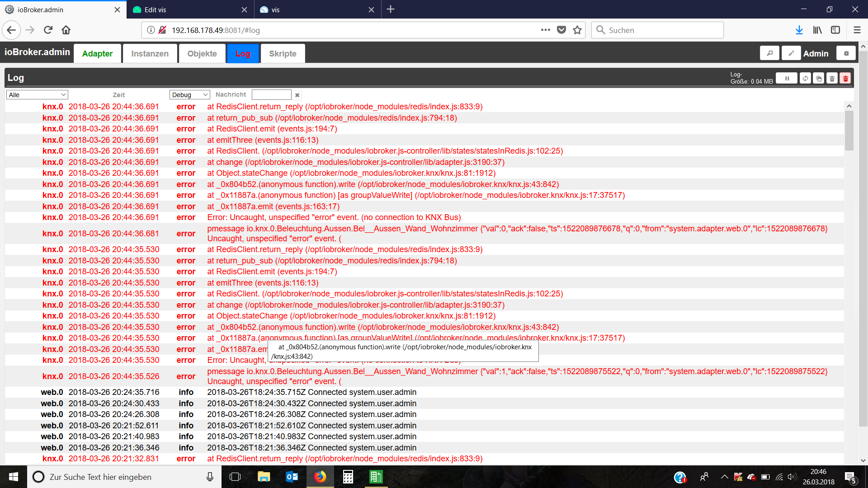
Task: Clear the Nachricht filter with the x icon
Action: (x=297, y=95)
